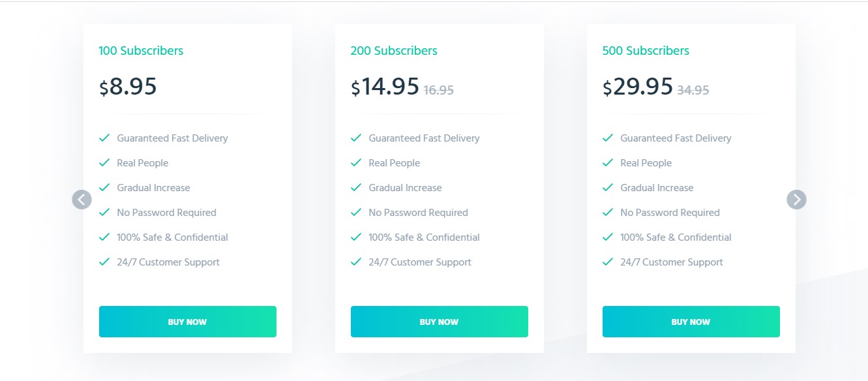Click Guaranteed Fast Delivery text in 500 Subscribers card
Viewport: 868px width, 381px height.
coord(676,138)
